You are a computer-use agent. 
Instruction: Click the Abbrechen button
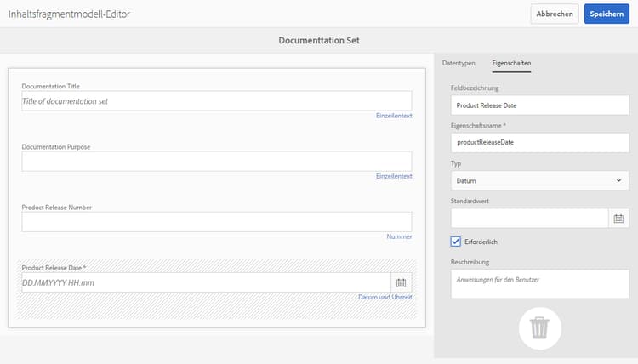click(555, 14)
